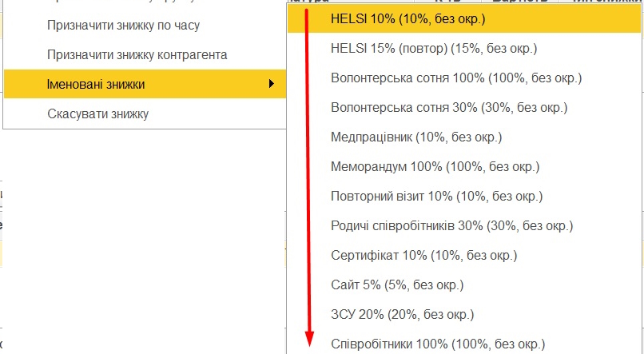Expand submenu arrow beside Іменовані знижки

(x=272, y=84)
